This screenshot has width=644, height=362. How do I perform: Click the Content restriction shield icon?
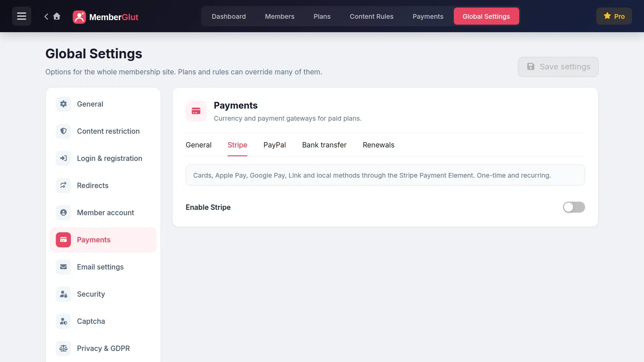click(63, 131)
